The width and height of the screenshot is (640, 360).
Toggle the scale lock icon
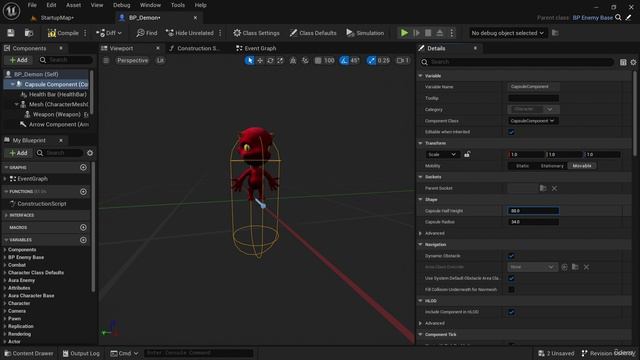click(x=467, y=154)
